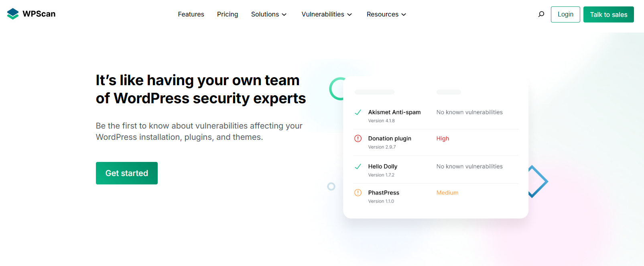This screenshot has height=266, width=644.
Task: Select the High severity label for Donation plugin
Action: [x=442, y=139]
